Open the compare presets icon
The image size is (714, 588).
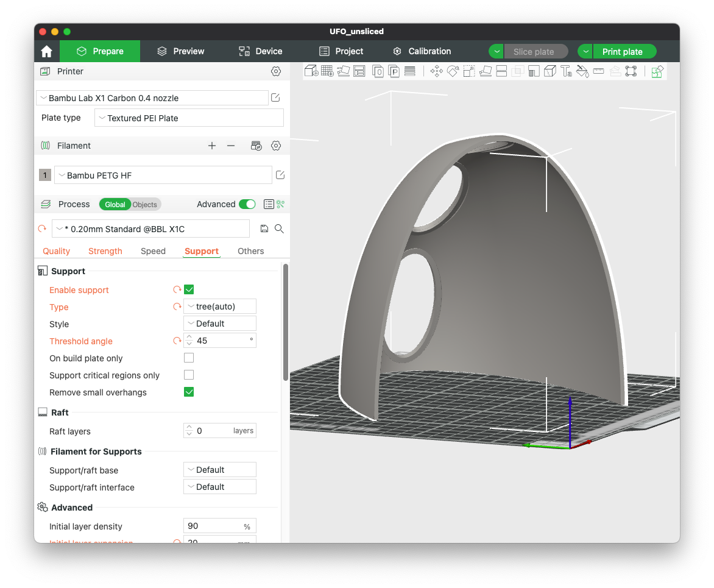[280, 204]
